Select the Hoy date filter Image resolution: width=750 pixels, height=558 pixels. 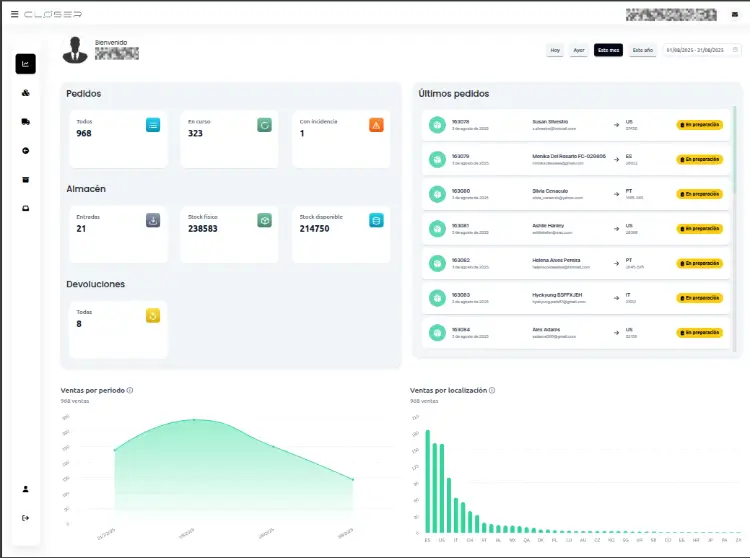click(x=554, y=50)
